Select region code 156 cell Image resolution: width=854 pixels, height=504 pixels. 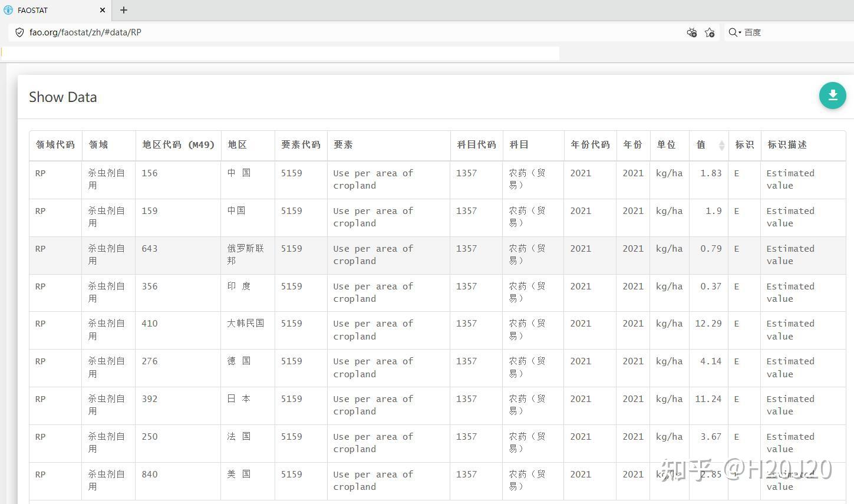(178, 180)
